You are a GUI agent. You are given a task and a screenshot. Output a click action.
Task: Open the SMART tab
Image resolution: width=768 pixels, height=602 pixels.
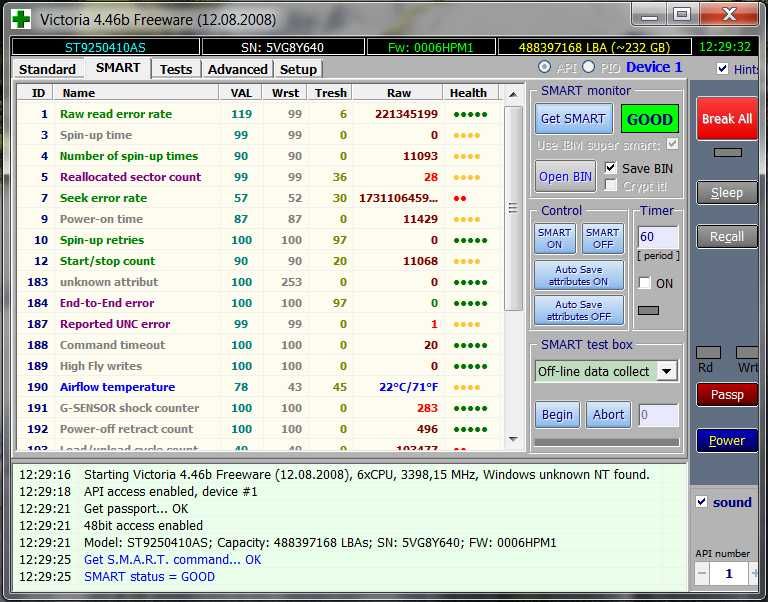(118, 68)
